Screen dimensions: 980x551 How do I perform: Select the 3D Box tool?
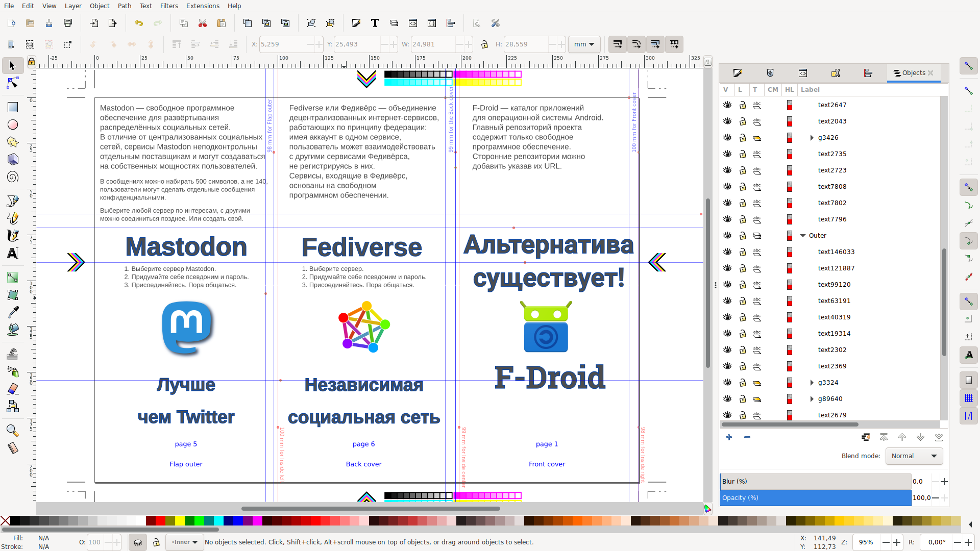click(12, 159)
